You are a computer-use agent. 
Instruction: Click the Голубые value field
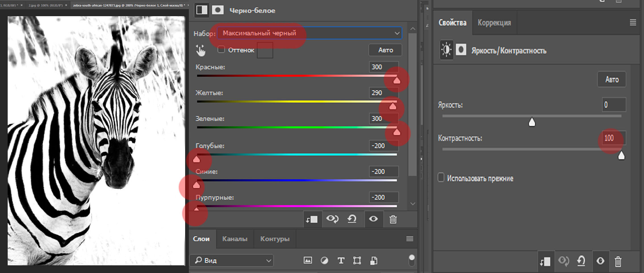coord(384,146)
